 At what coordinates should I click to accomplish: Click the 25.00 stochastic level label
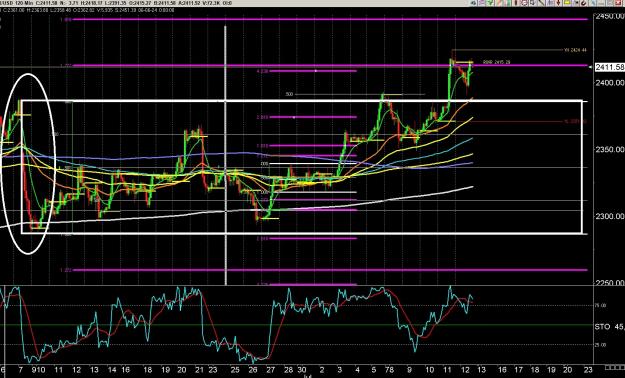[x=600, y=345]
